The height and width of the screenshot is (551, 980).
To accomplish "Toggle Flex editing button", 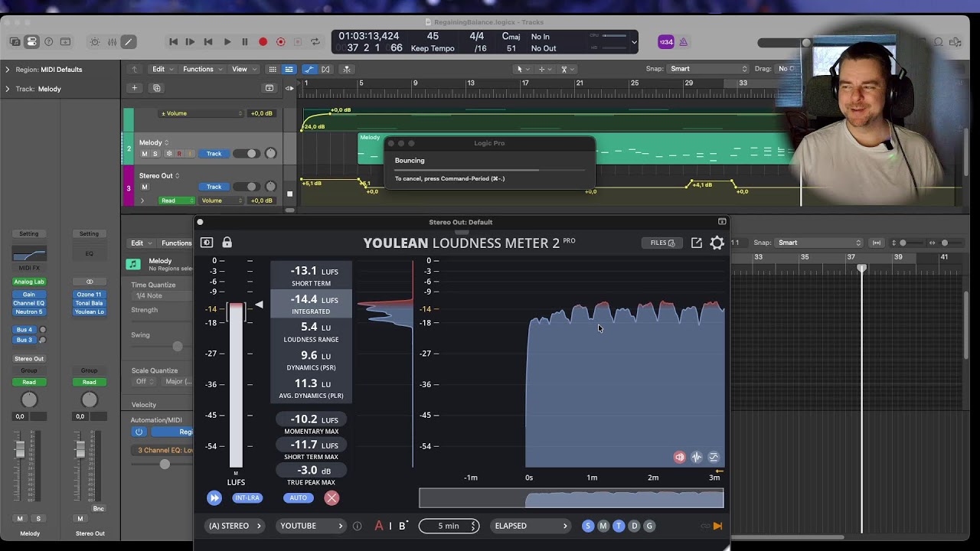I will click(x=325, y=69).
